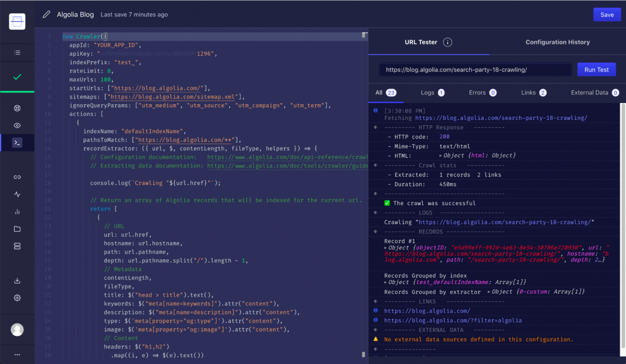Collapse the RECORDS section arrow
Viewport: 626px width, 364px height.
pos(376,232)
